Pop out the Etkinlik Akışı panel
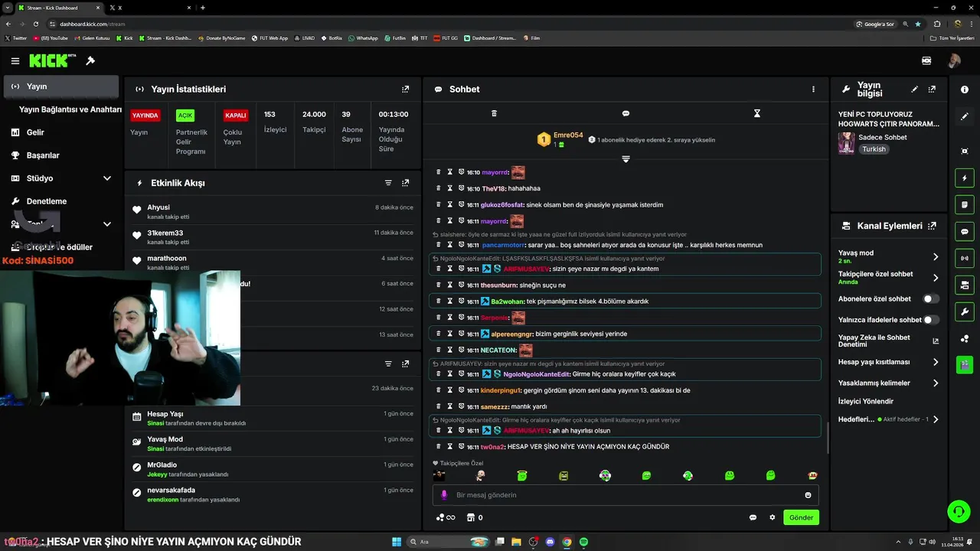Screen dimensions: 980x551 point(406,183)
